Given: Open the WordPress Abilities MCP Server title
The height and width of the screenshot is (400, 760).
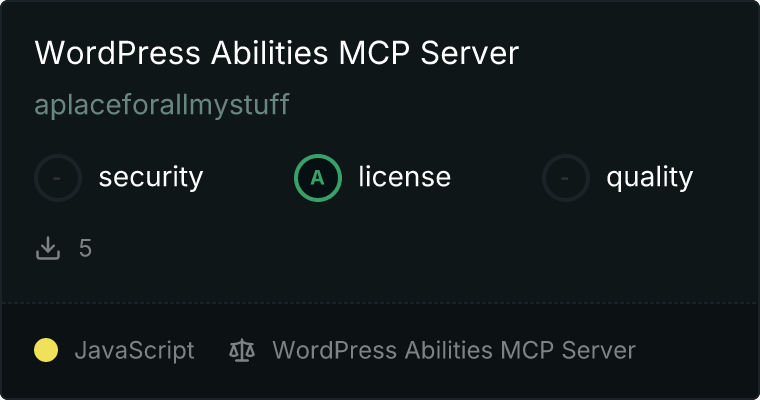Looking at the screenshot, I should coord(277,52).
